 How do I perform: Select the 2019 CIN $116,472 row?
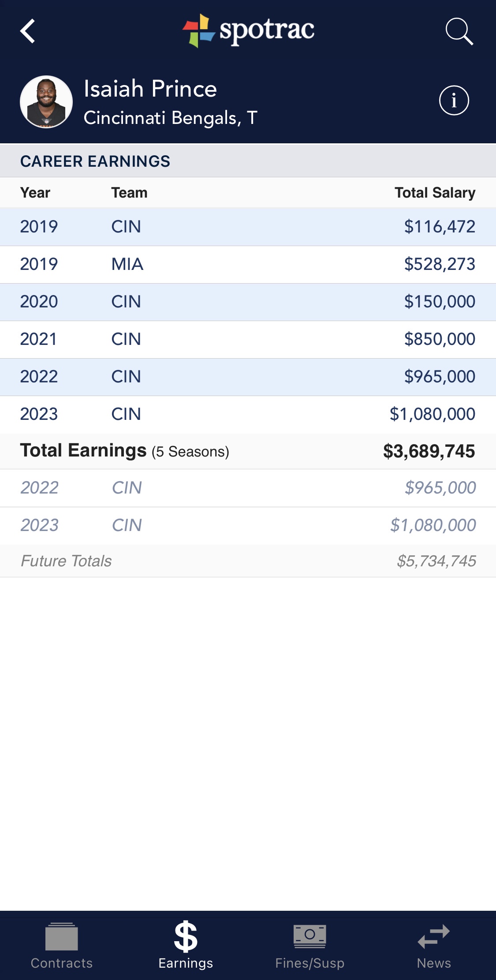tap(248, 227)
